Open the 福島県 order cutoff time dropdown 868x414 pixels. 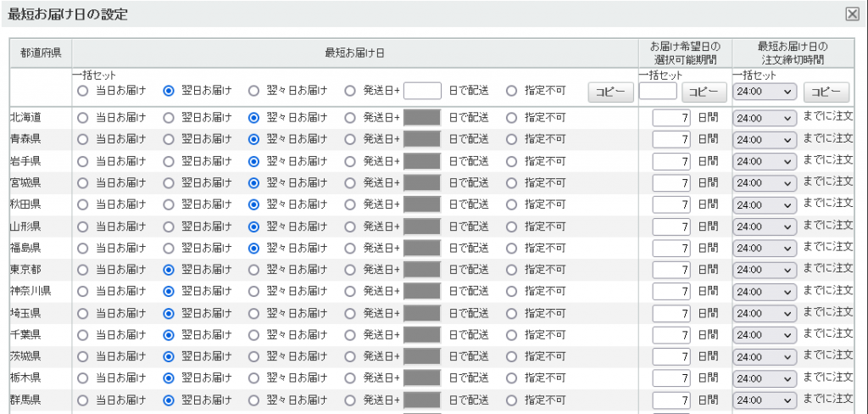765,249
